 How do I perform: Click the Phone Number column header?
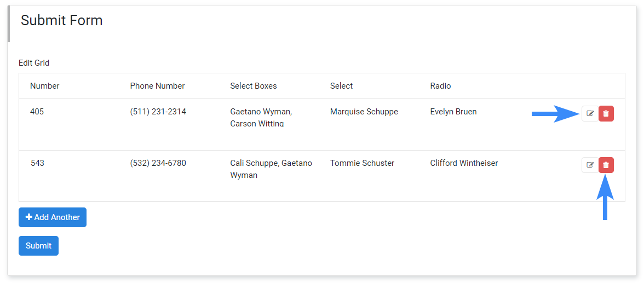click(x=157, y=86)
